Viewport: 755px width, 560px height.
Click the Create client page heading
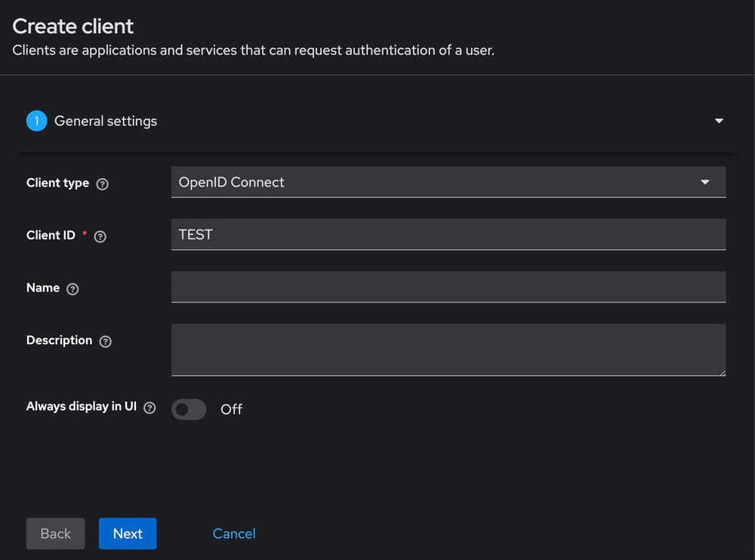tap(72, 26)
